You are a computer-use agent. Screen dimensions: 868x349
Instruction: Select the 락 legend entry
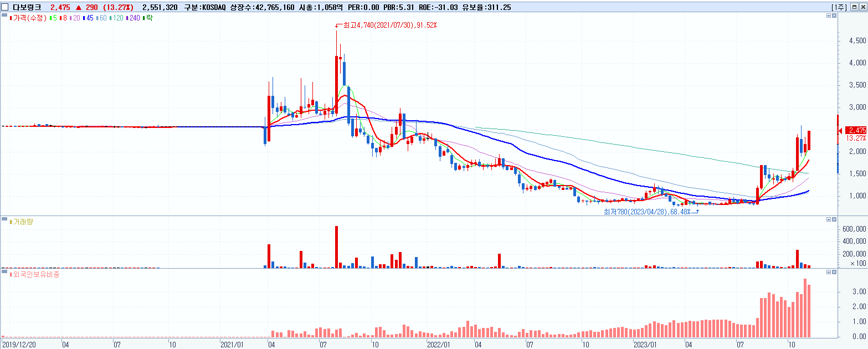148,18
